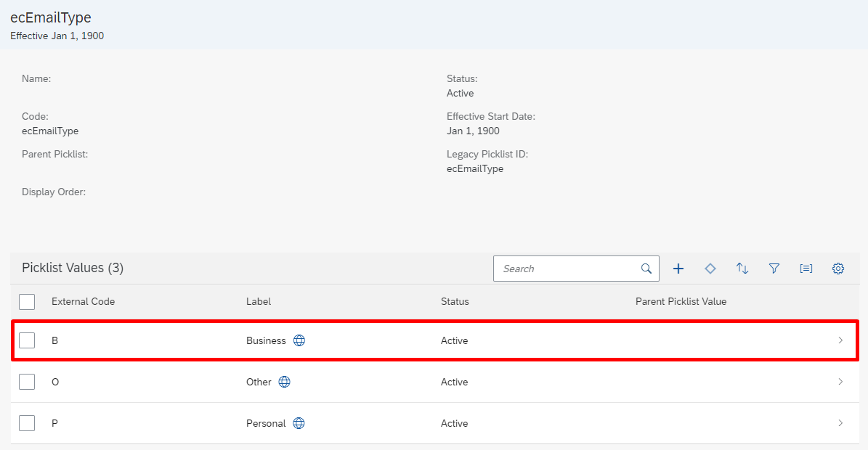
Task: Open the sort options icon
Action: [742, 268]
